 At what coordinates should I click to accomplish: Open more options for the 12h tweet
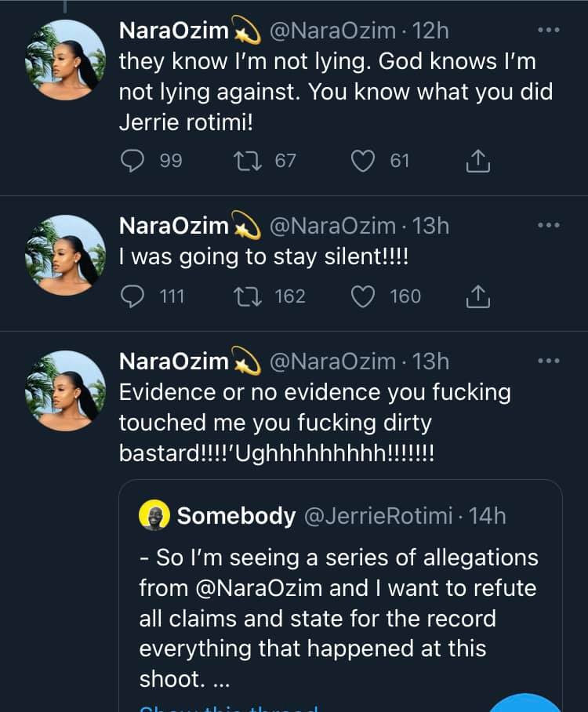(548, 31)
